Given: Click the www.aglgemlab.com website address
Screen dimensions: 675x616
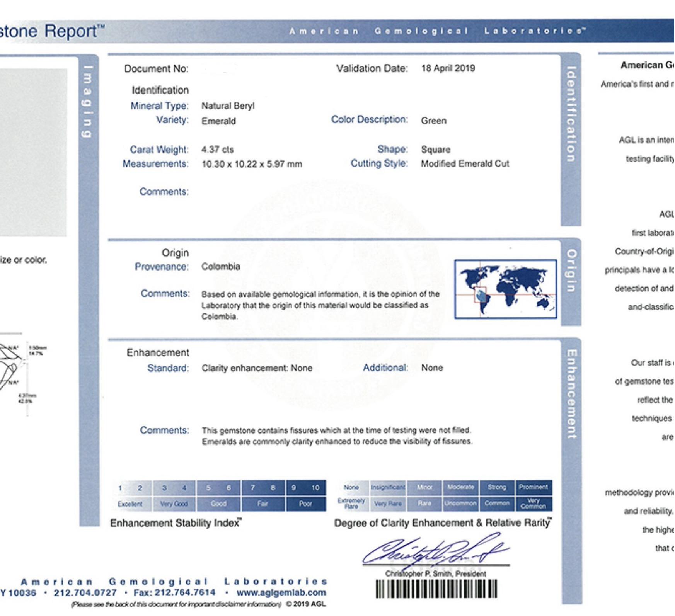Looking at the screenshot, I should pyautogui.click(x=281, y=592).
